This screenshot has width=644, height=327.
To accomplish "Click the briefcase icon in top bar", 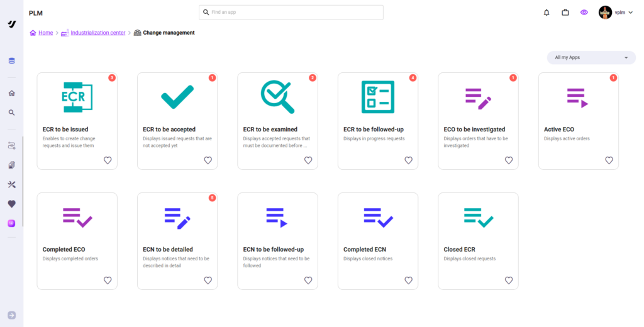I will 565,13.
